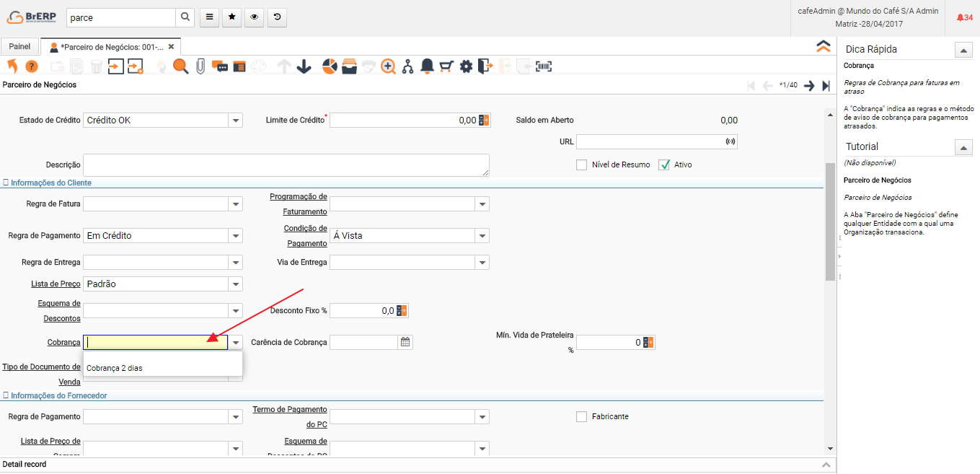Click the magnifier find record icon
Image resolution: width=980 pixels, height=474 pixels.
(x=180, y=66)
